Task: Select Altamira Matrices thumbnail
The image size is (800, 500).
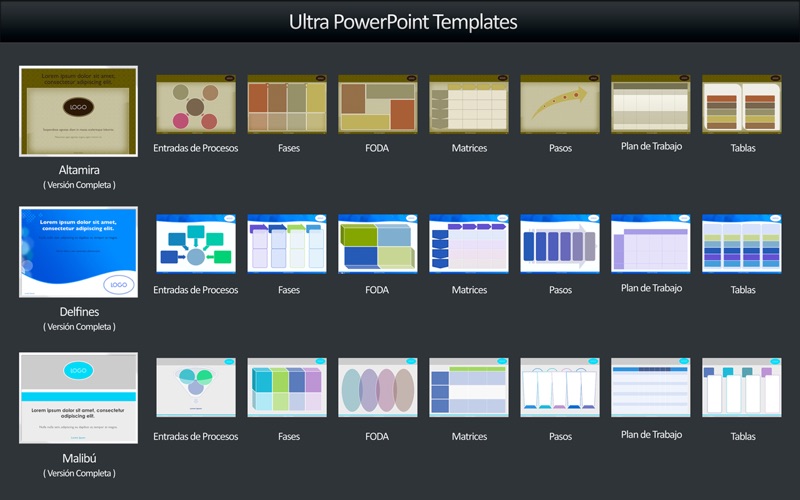Action: point(469,105)
